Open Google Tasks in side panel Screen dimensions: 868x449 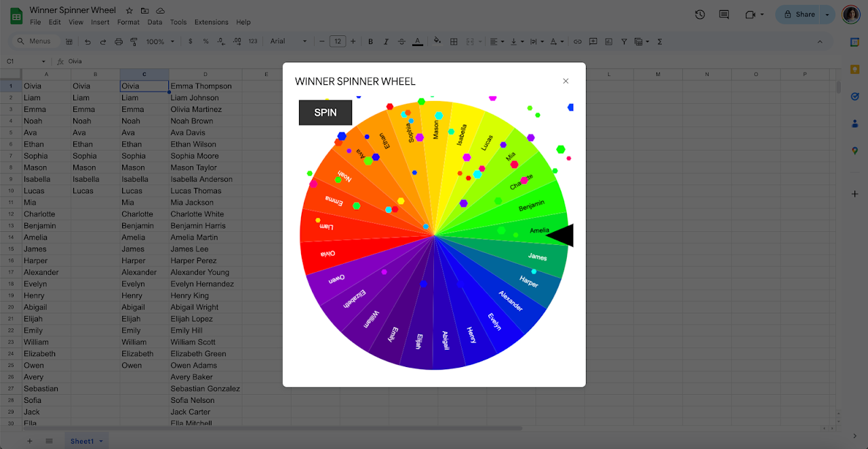click(x=854, y=96)
